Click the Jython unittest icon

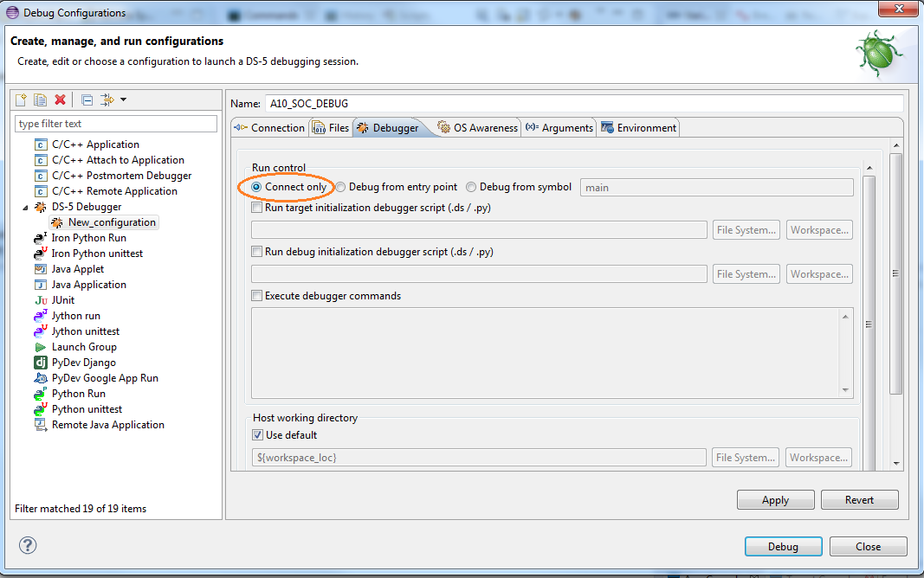coord(40,331)
